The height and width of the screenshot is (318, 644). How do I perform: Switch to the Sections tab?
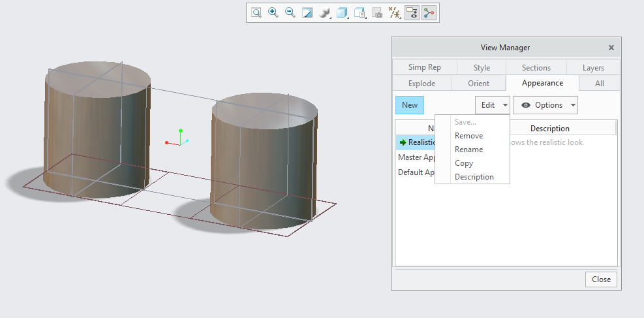point(536,67)
